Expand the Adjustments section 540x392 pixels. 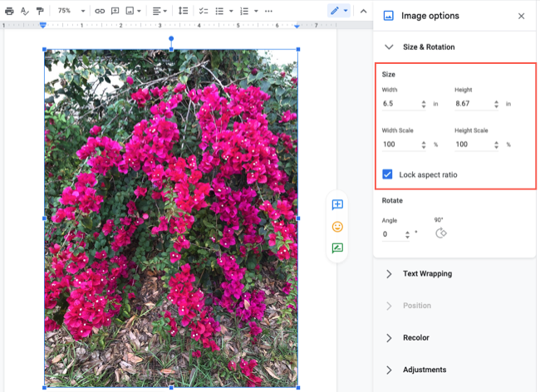424,370
